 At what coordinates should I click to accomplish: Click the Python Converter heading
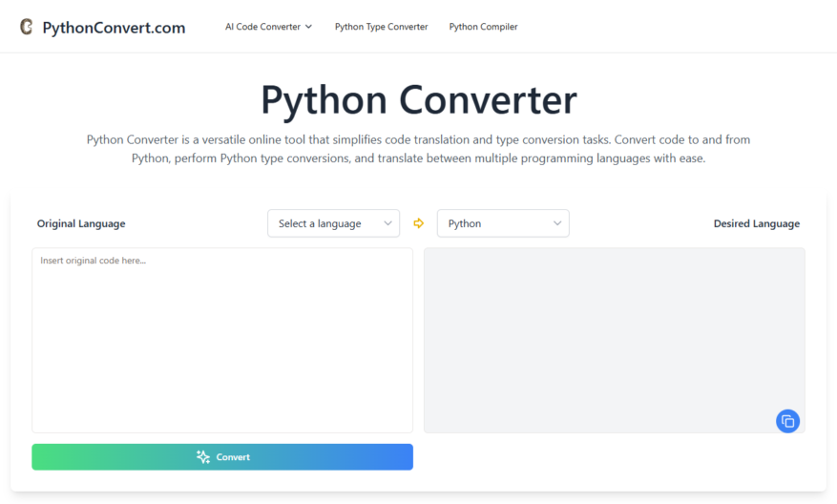418,99
